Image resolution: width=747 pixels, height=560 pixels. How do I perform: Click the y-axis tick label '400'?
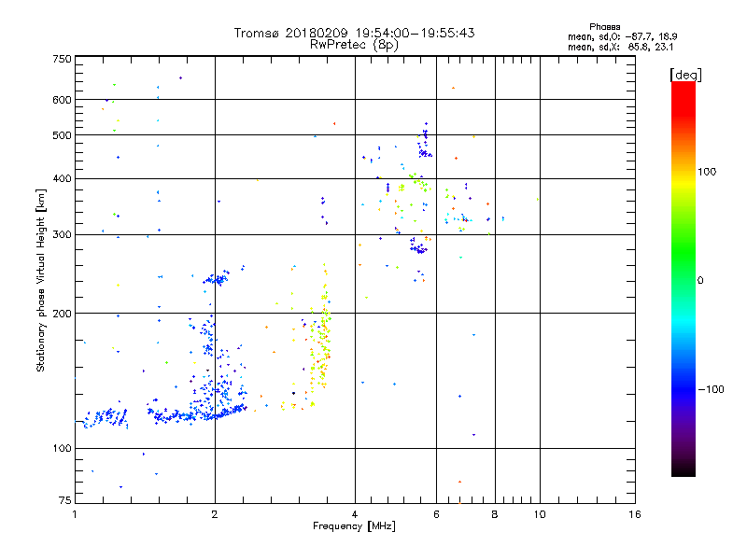62,178
